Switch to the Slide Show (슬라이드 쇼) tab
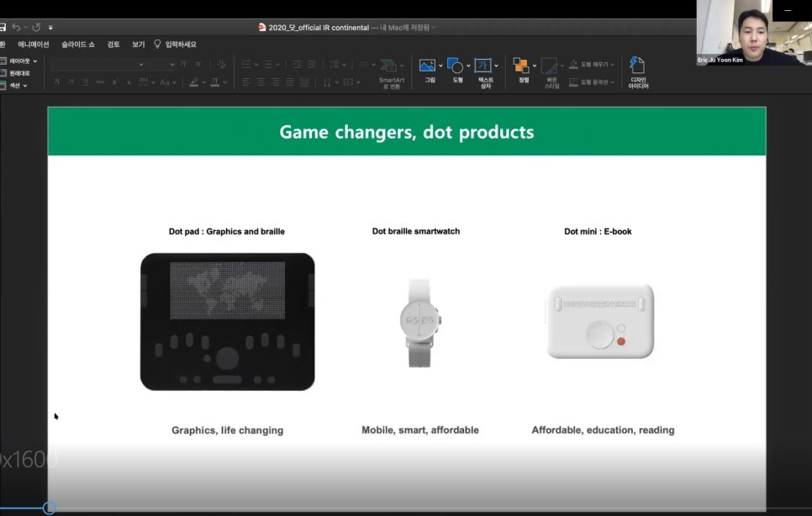Image resolution: width=812 pixels, height=516 pixels. [x=78, y=45]
